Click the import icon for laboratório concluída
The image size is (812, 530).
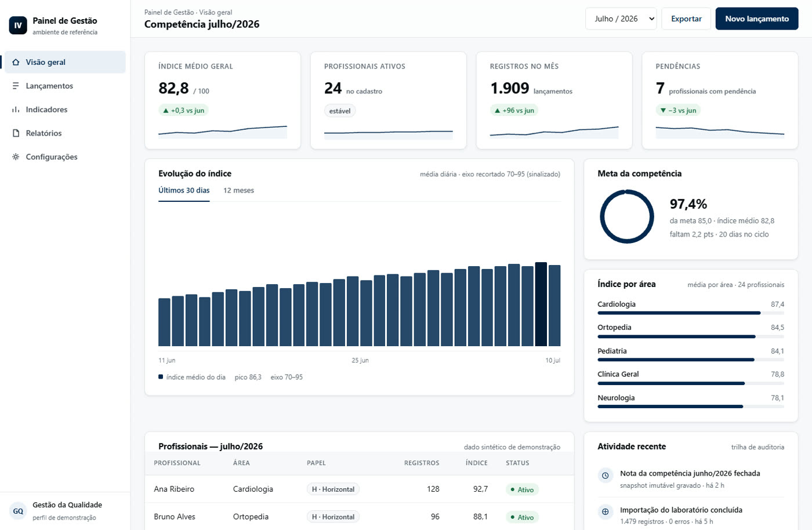[605, 511]
